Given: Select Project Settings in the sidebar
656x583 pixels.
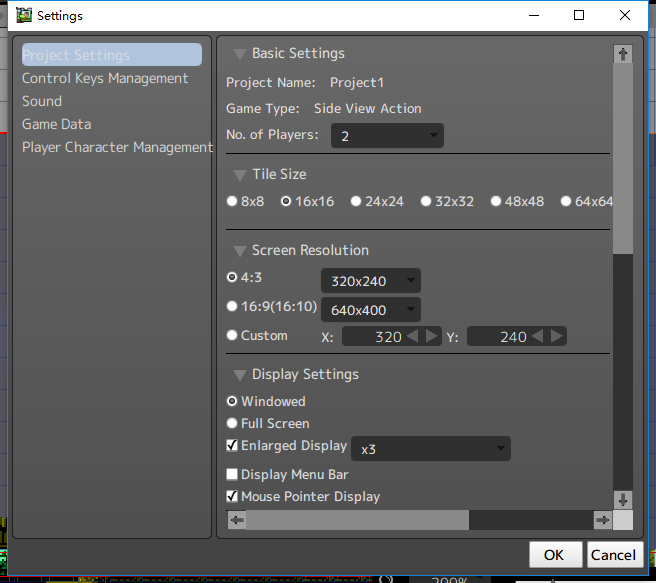Looking at the screenshot, I should 112,55.
